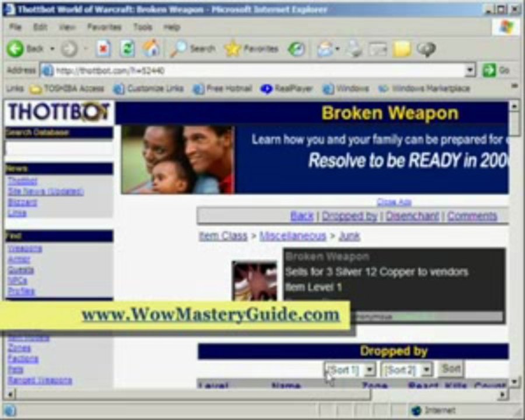
Task: Open the Help menu
Action: 171,27
